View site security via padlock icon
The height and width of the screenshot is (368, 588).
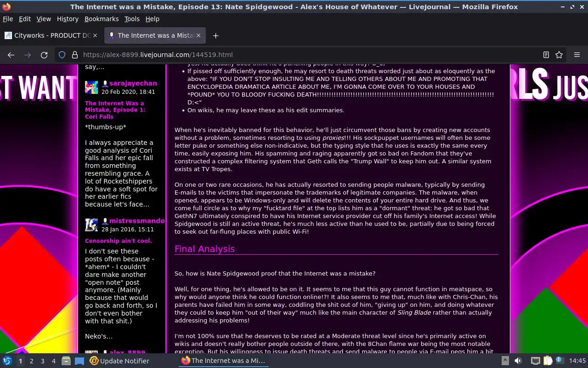[x=74, y=55]
